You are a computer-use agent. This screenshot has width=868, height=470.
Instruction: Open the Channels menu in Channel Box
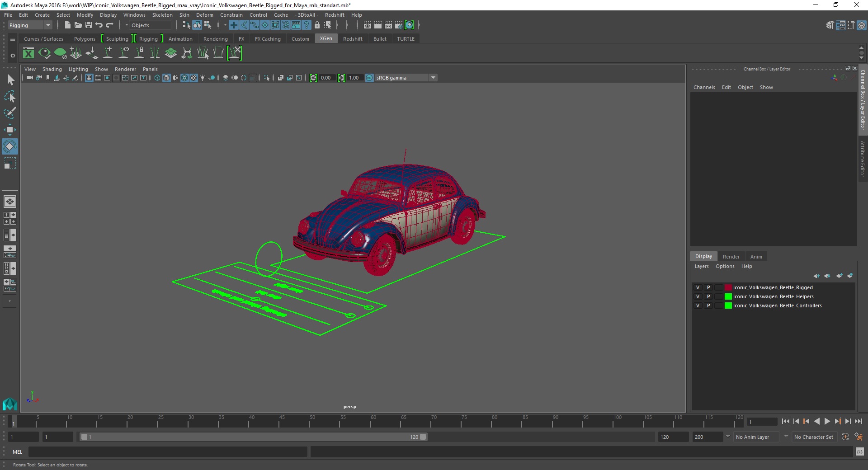pyautogui.click(x=704, y=87)
